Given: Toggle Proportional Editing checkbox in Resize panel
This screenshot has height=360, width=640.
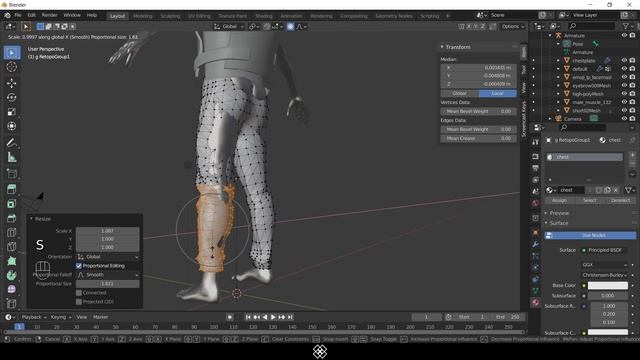Looking at the screenshot, I should [79, 266].
